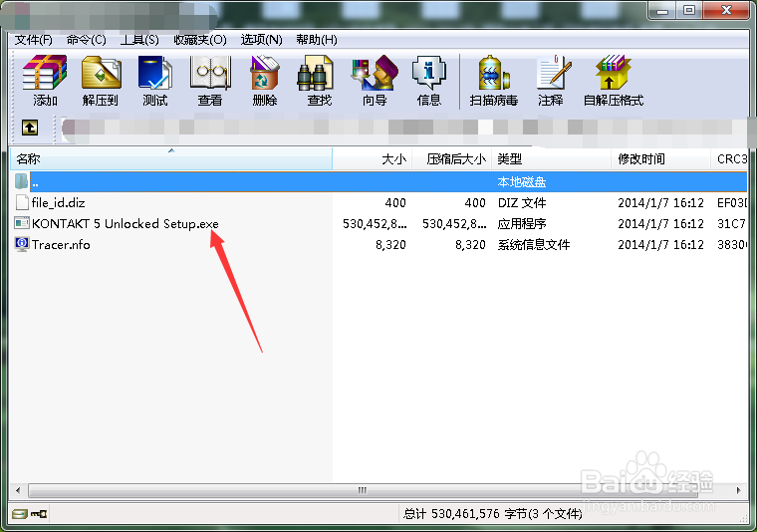Select the Tracer.nfo file name
757x532 pixels.
coord(61,245)
